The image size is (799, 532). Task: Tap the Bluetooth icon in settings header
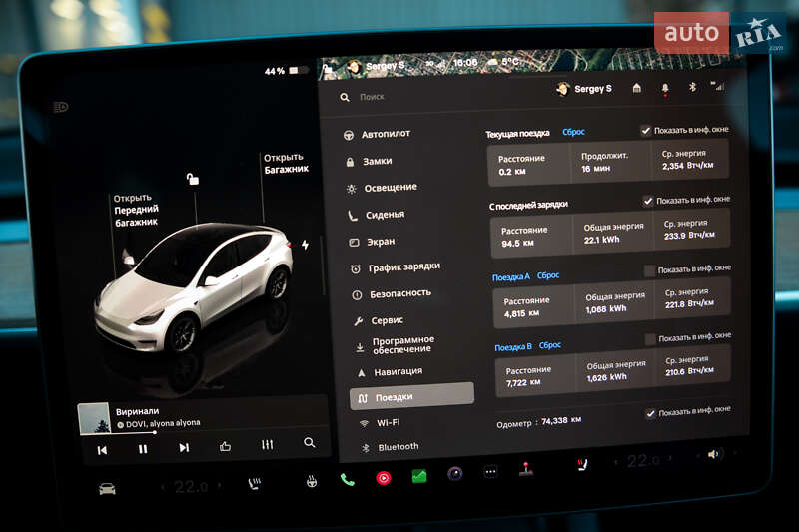click(692, 87)
